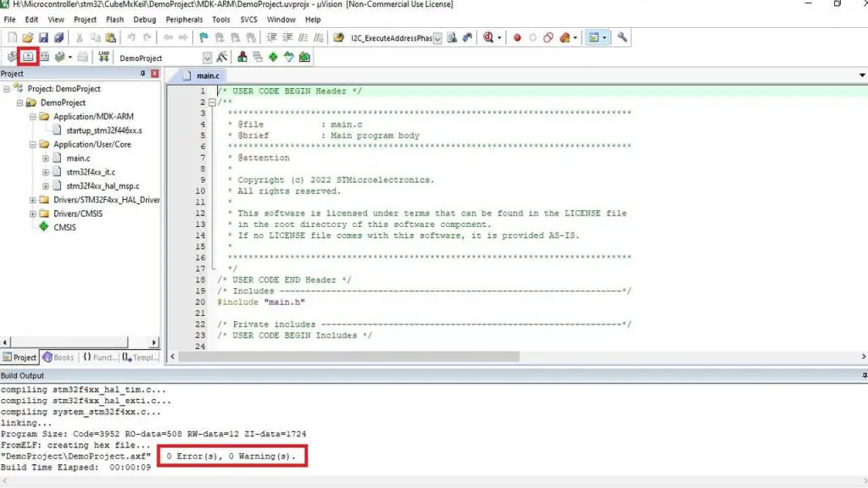Open the I2C_ExecuteAddressPhas search dropdown
This screenshot has width=868, height=488.
pos(437,38)
